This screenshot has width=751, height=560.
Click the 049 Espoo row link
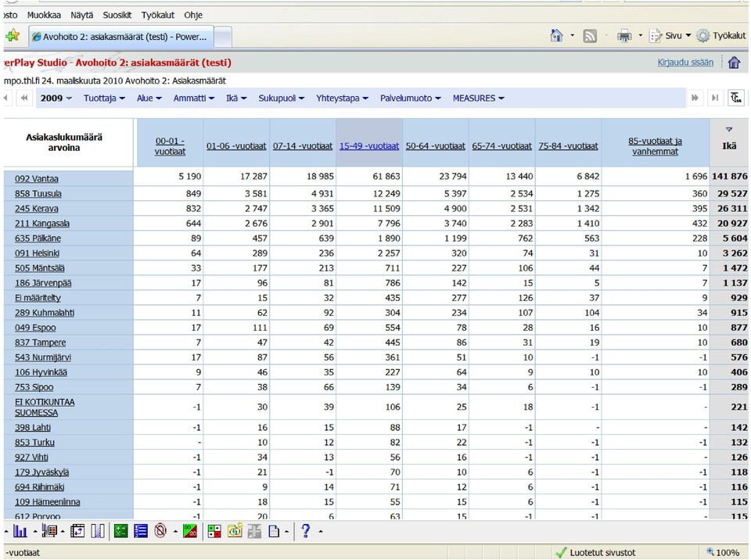pyautogui.click(x=35, y=328)
